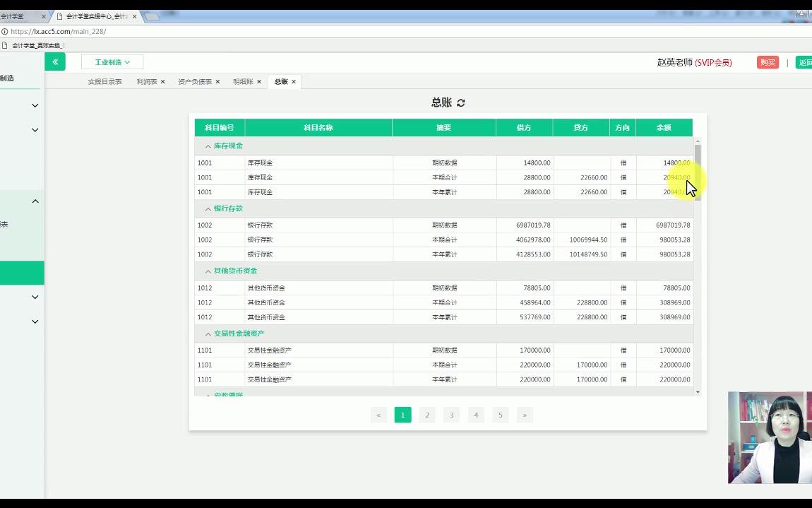The image size is (812, 508).
Task: Go to previous page with « pagination arrow
Action: 378,415
